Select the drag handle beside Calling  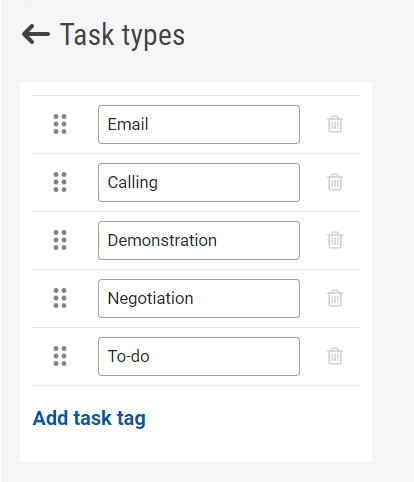tap(60, 182)
